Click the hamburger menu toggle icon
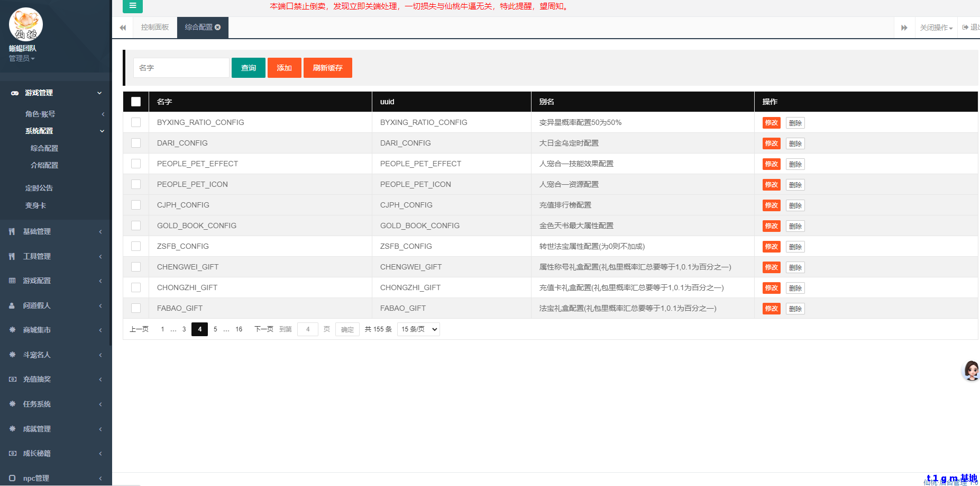Viewport: 980px width, 486px height. [132, 6]
